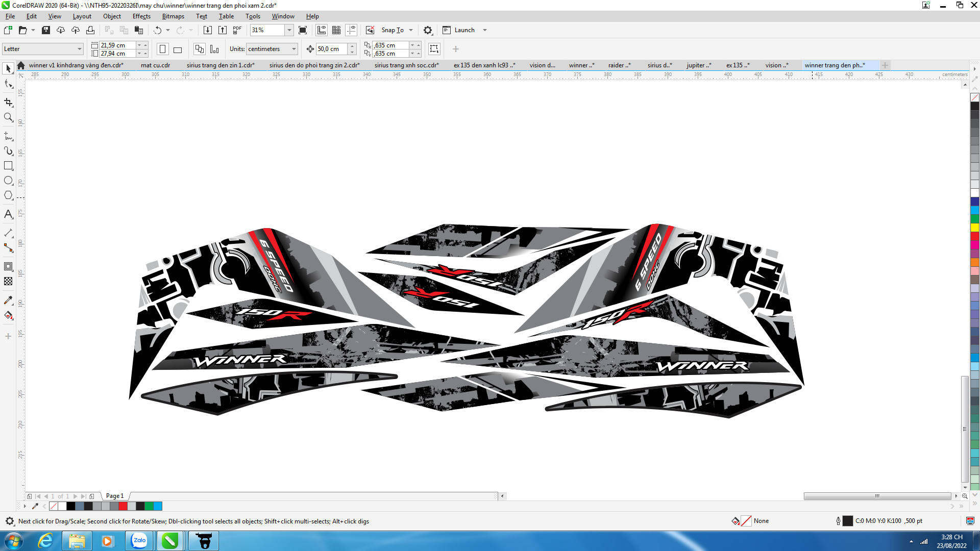Toggle Show Guidelines button
This screenshot has height=551, width=980.
coord(351,30)
